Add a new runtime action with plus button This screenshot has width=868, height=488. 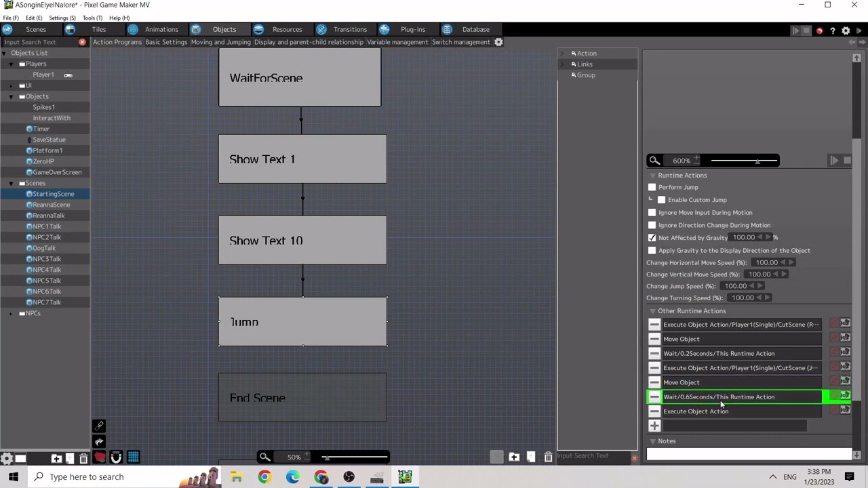click(654, 426)
